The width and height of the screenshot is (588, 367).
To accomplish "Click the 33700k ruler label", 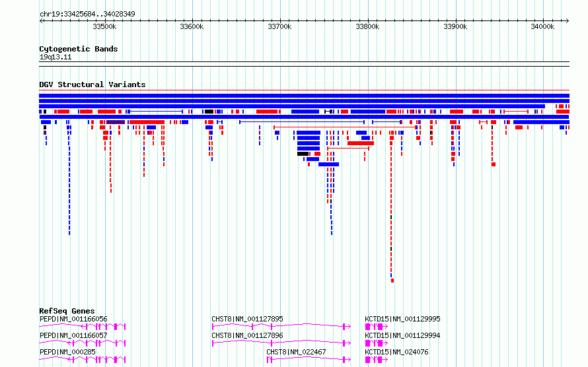I will coord(279,26).
